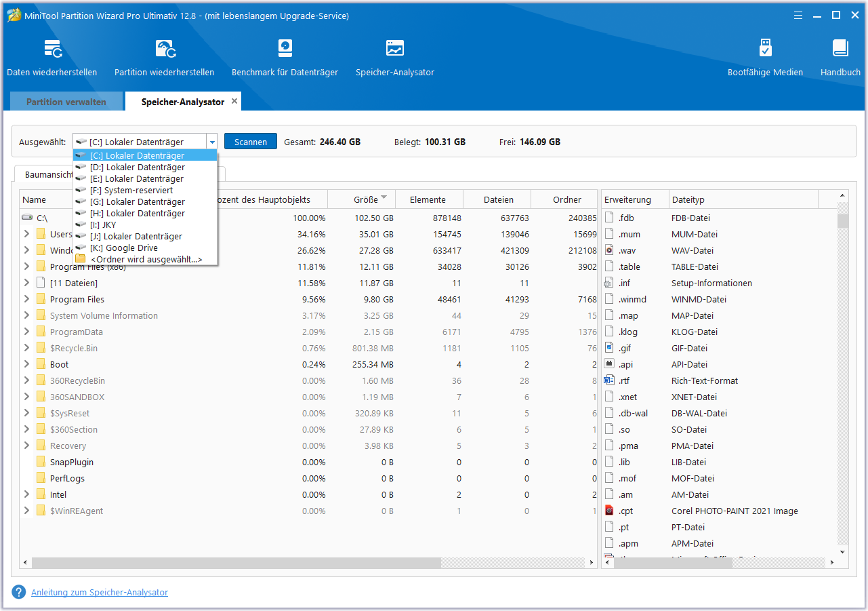Select [D:] Lokaler Datenträger option
The image size is (868, 611).
coord(145,167)
